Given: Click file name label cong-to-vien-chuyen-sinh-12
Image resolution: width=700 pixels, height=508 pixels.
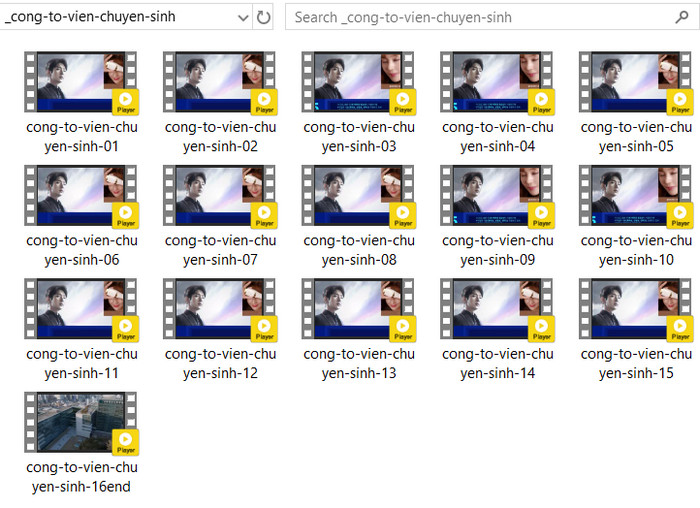Looking at the screenshot, I should click(221, 363).
